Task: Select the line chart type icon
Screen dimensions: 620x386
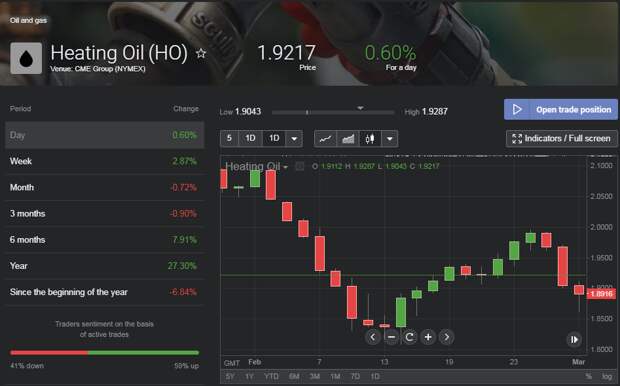Action: (325, 139)
